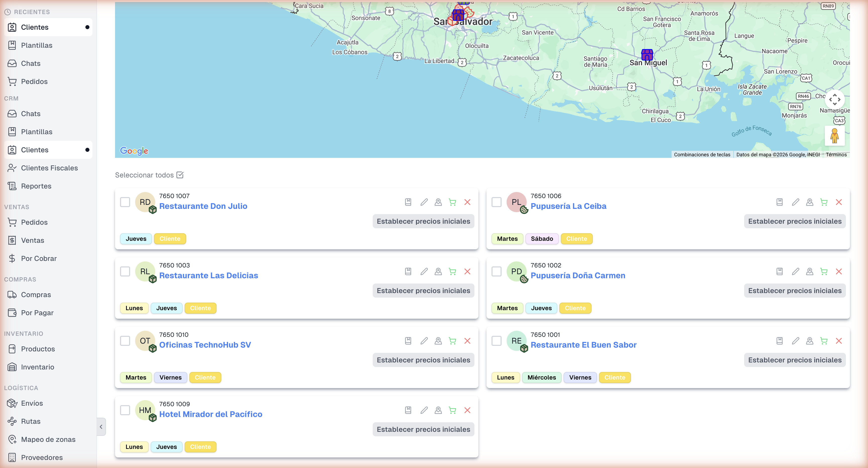Image resolution: width=868 pixels, height=468 pixels.
Task: Go to Clientes Fiscales menu item
Action: click(x=49, y=168)
